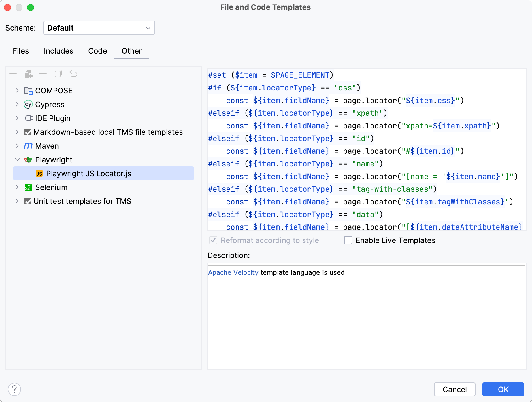Click the Unit test templates checkmark icon
532x402 pixels.
[x=27, y=201]
